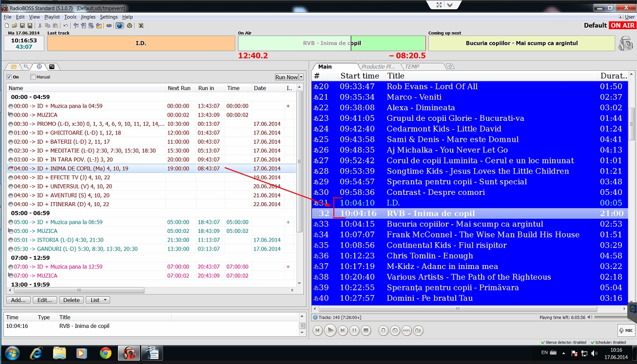Viewport: 637px width, 364px height.
Task: Cut selection with the scissors icon
Action: tap(40, 25)
